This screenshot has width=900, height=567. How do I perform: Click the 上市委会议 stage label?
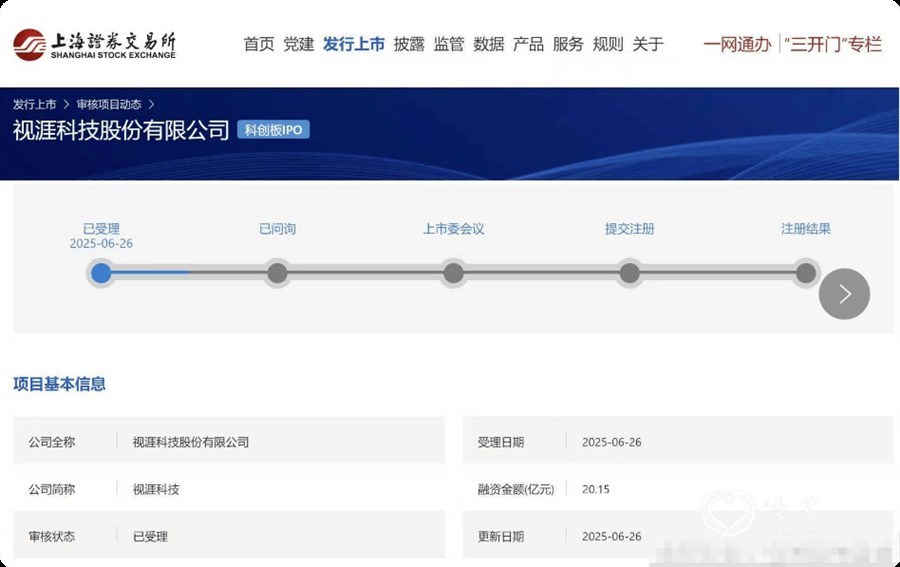click(x=453, y=229)
